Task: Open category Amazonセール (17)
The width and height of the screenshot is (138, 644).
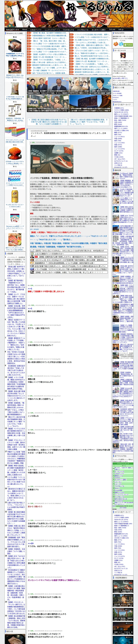Action: tap(120, 167)
